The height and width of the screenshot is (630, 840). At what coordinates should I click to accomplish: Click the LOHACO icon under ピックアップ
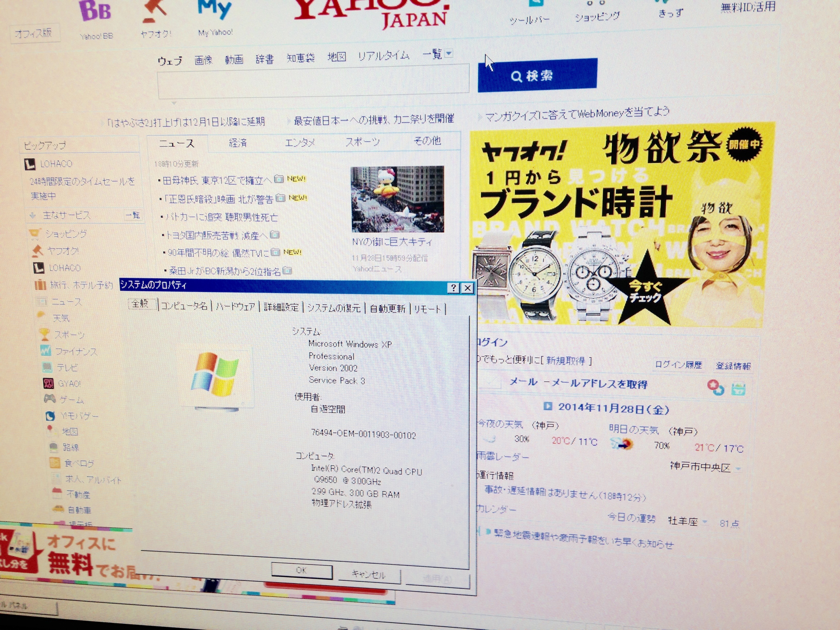click(30, 164)
